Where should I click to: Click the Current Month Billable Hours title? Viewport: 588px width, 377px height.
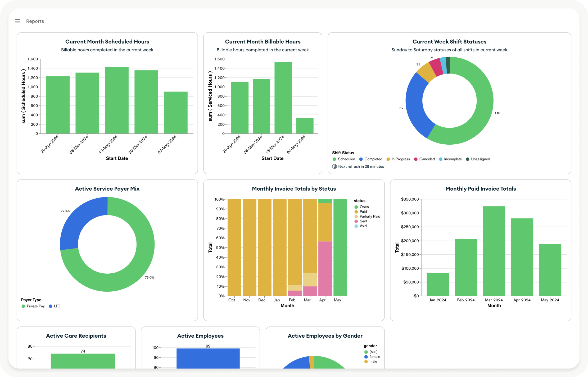(263, 42)
